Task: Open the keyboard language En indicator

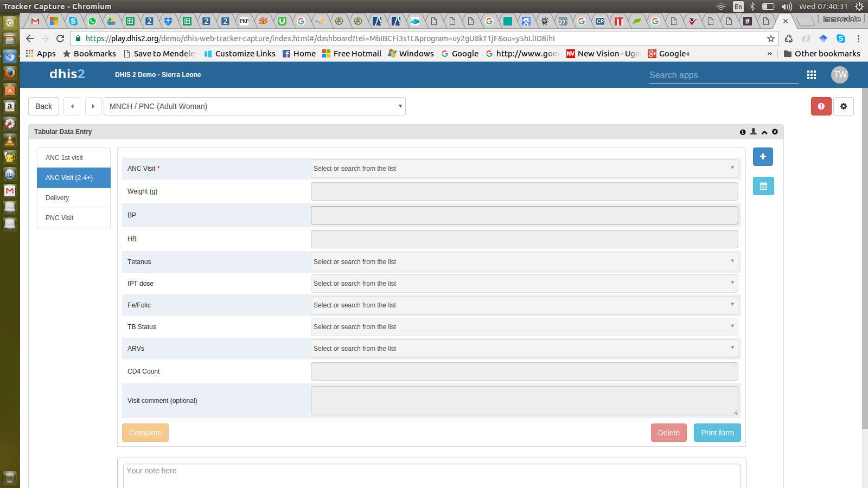Action: pos(738,7)
